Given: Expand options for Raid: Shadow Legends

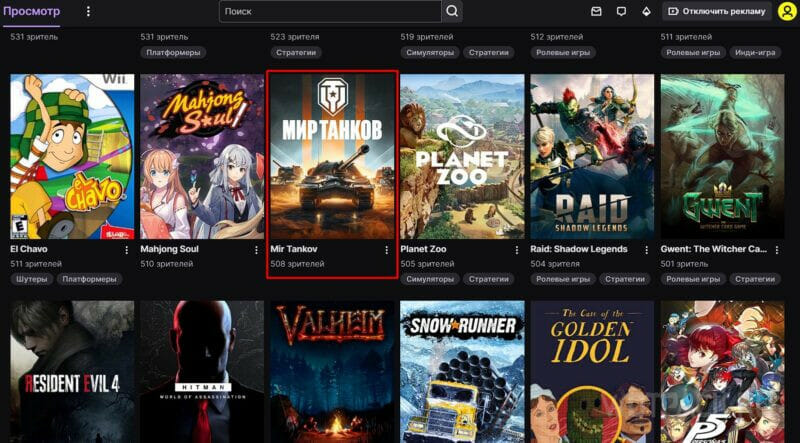Looking at the screenshot, I should pyautogui.click(x=647, y=249).
